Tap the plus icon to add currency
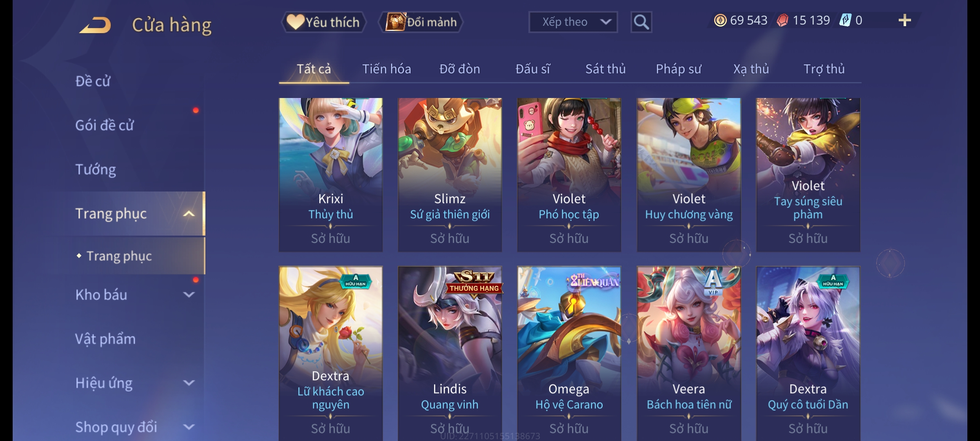980x441 pixels. point(904,20)
